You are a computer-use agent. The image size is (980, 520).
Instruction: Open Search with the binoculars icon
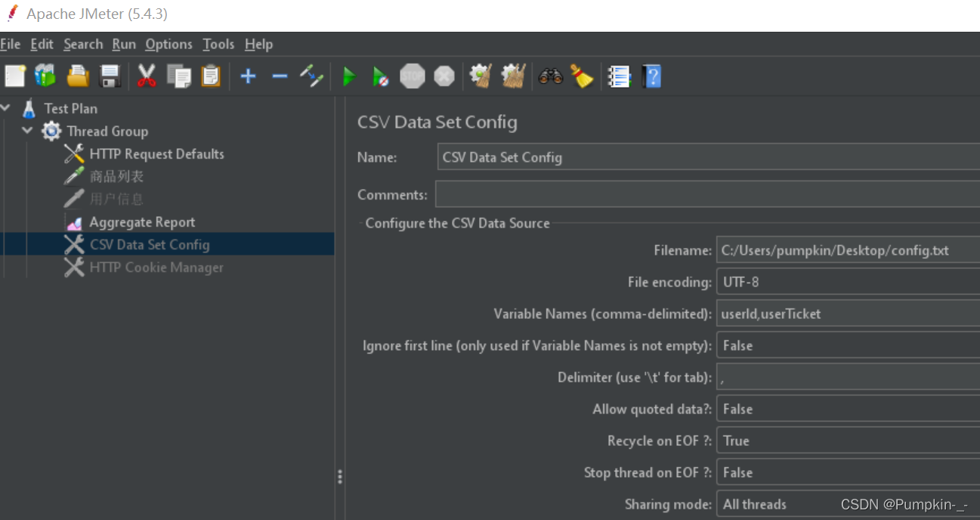pos(550,76)
